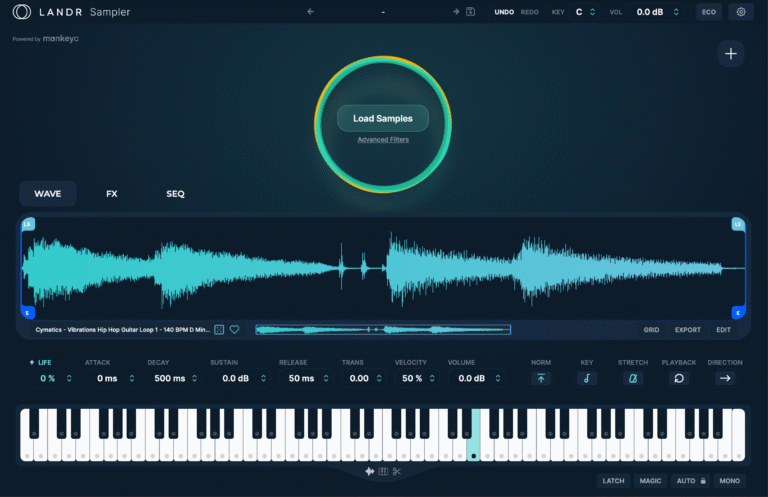Adjust ATTACK stepper arrows
Viewport: 768px width, 497px height.
pos(131,378)
